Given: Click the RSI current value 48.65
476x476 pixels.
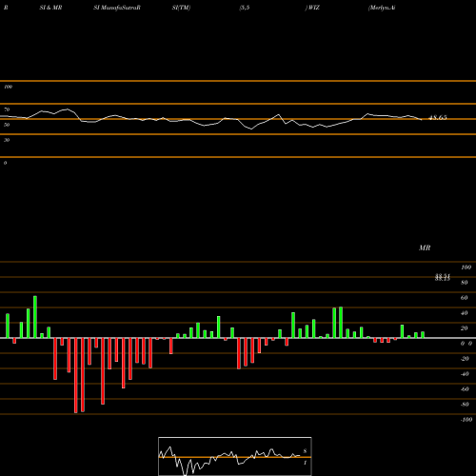Looking at the screenshot, I should tap(438, 118).
